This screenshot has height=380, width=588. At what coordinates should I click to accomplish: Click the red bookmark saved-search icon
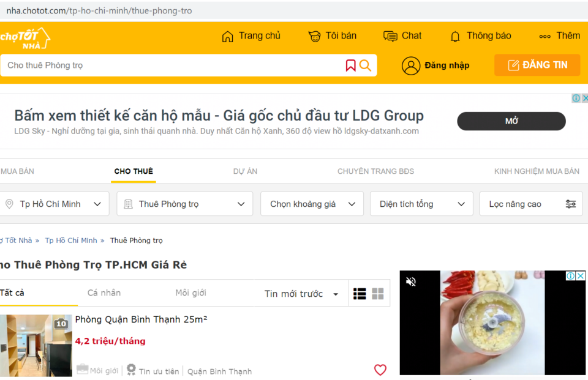[350, 65]
